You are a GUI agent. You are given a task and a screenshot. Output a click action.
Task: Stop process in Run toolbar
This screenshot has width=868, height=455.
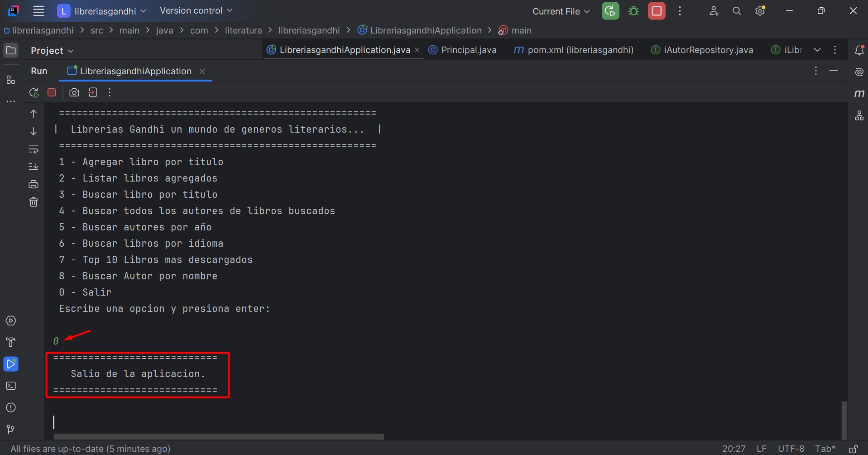click(x=52, y=92)
